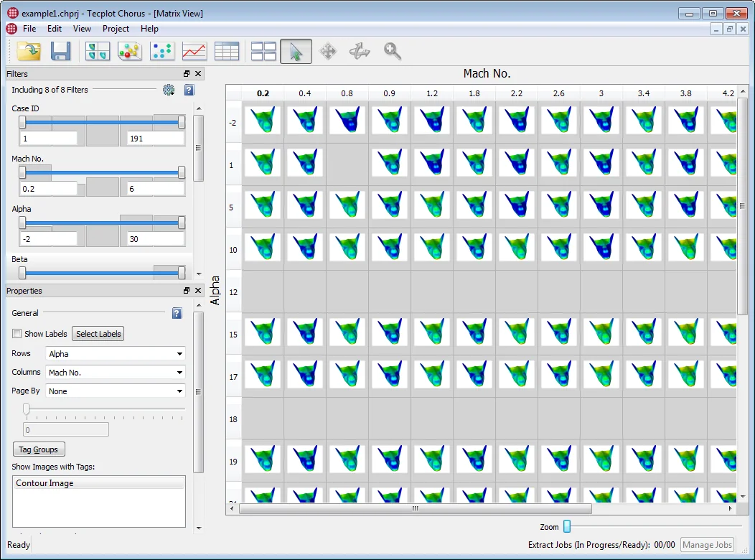Viewport: 755px width, 560px height.
Task: Close the Properties panel
Action: pos(198,290)
